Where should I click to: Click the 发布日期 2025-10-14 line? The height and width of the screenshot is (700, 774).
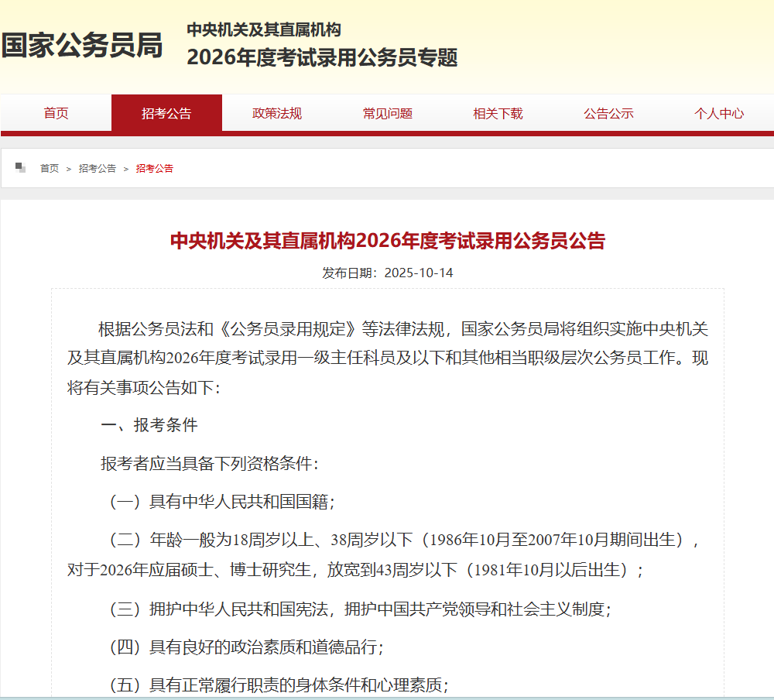pyautogui.click(x=387, y=273)
